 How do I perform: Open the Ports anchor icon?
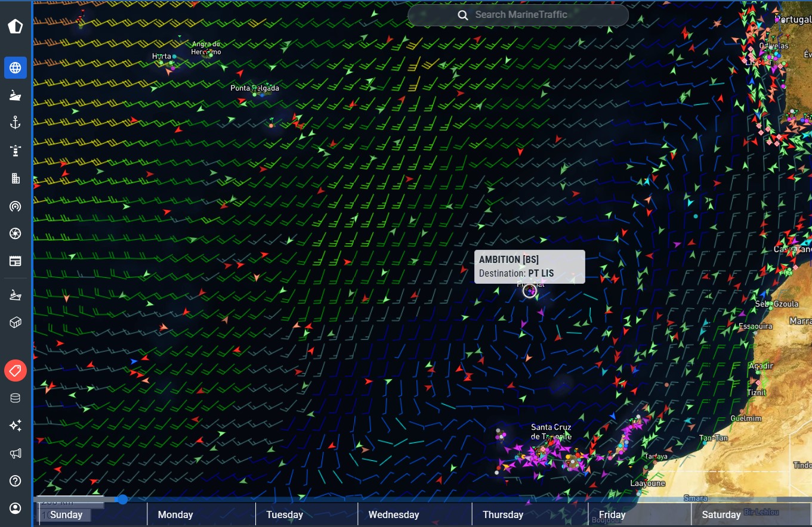(x=16, y=123)
